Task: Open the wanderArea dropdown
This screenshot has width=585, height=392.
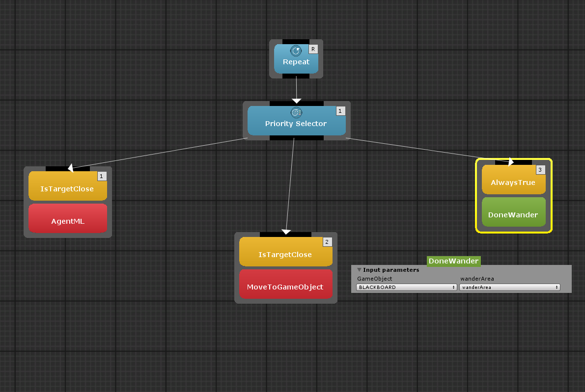Action: pyautogui.click(x=509, y=287)
